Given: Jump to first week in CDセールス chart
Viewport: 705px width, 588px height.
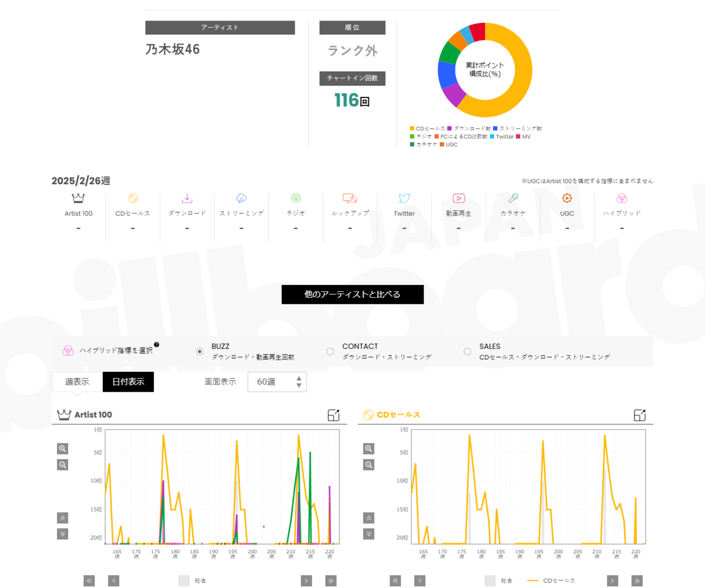Looking at the screenshot, I should pyautogui.click(x=395, y=581).
